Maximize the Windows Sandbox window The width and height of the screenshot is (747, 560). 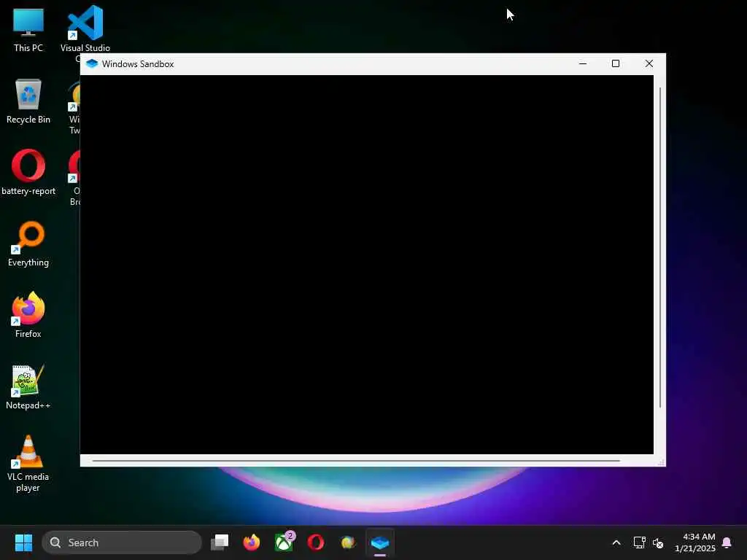click(x=616, y=64)
